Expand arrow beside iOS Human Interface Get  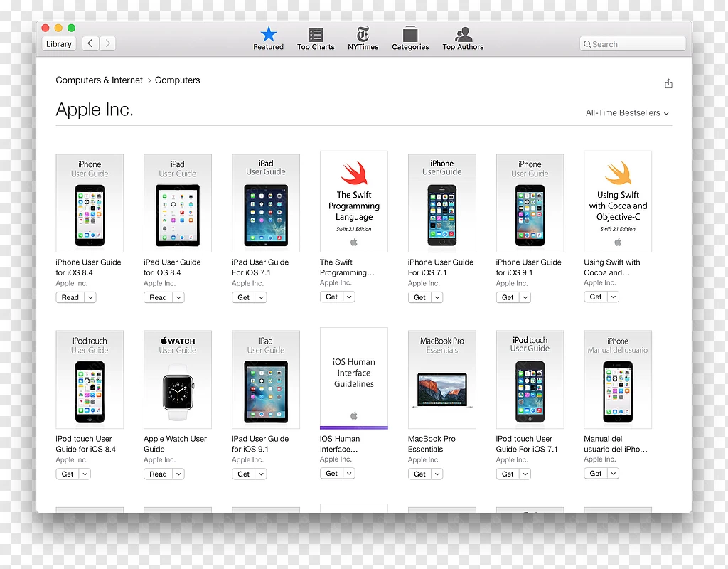[349, 473]
